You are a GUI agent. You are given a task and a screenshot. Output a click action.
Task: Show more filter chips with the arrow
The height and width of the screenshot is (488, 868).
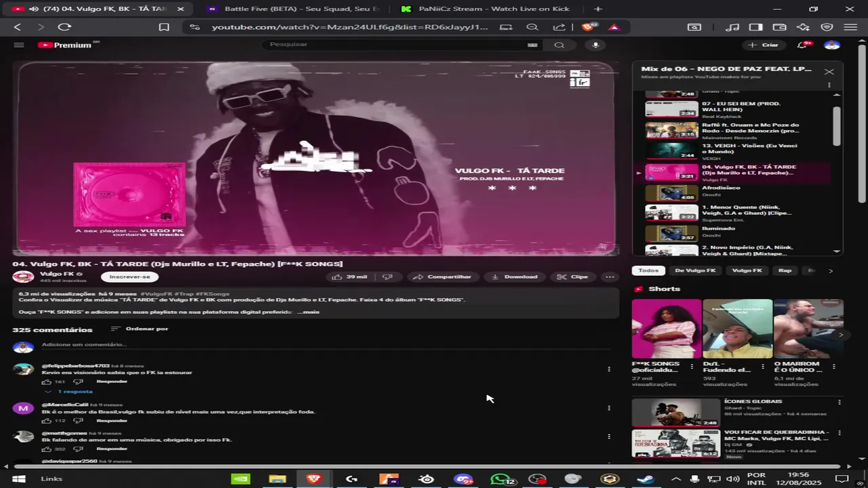pyautogui.click(x=831, y=270)
